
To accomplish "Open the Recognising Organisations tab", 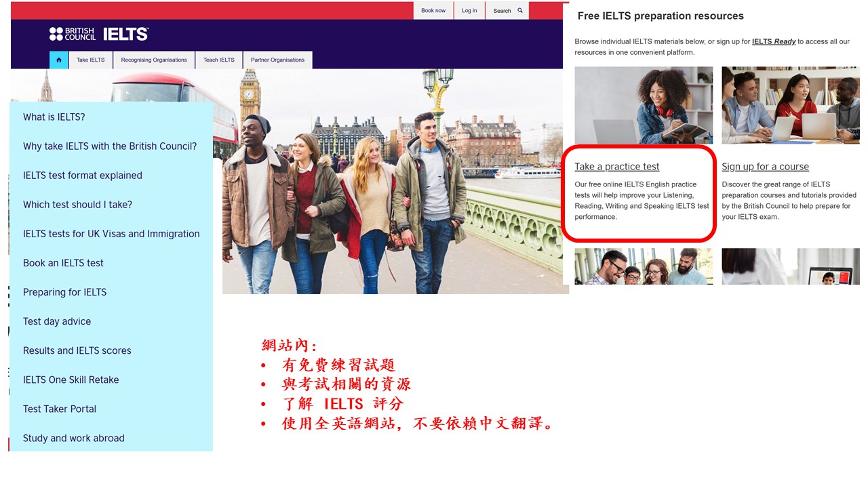I will tap(154, 60).
